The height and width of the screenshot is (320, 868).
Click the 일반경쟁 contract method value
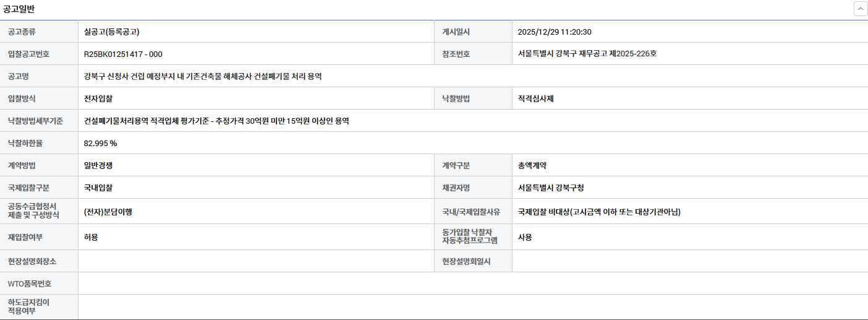coord(98,165)
